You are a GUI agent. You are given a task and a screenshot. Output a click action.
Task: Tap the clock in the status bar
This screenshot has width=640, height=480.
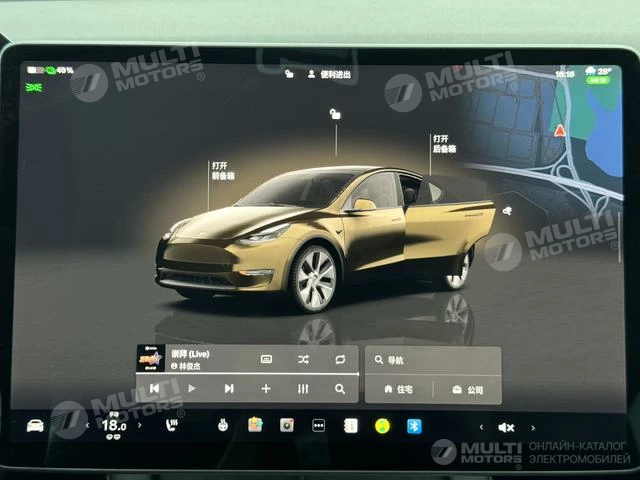pos(564,74)
